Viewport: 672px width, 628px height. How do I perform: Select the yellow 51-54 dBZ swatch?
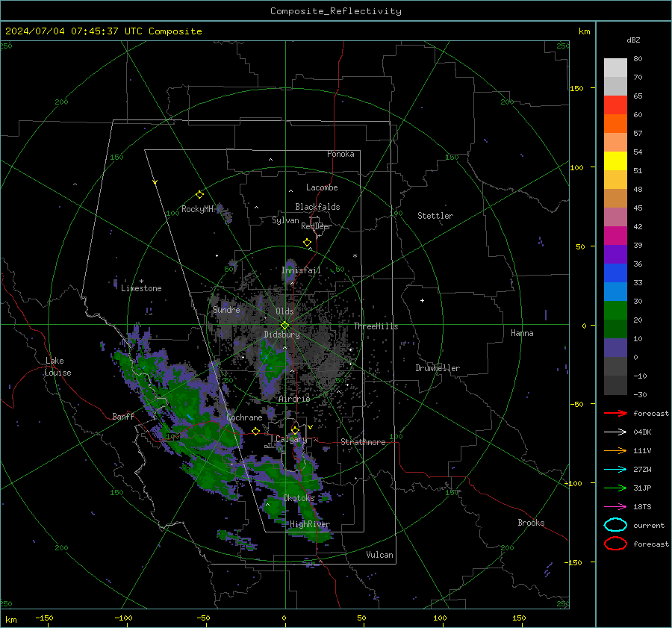pyautogui.click(x=615, y=161)
